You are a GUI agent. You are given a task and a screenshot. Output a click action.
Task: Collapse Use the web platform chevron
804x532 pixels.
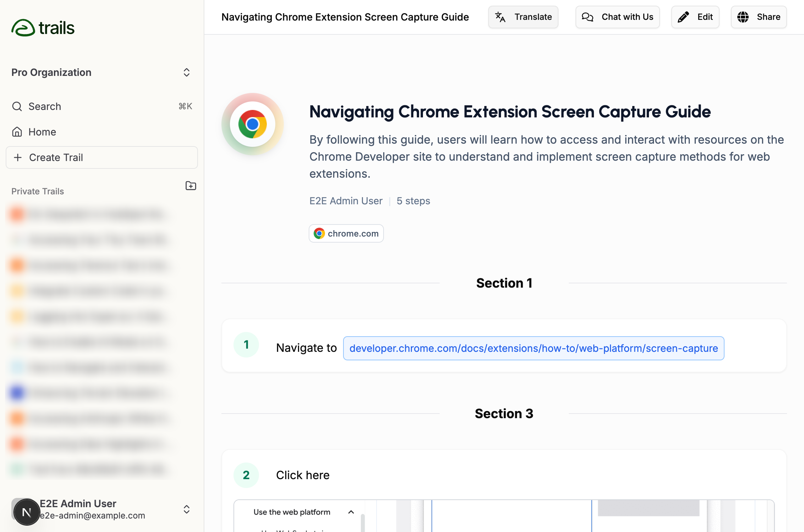[x=351, y=512]
